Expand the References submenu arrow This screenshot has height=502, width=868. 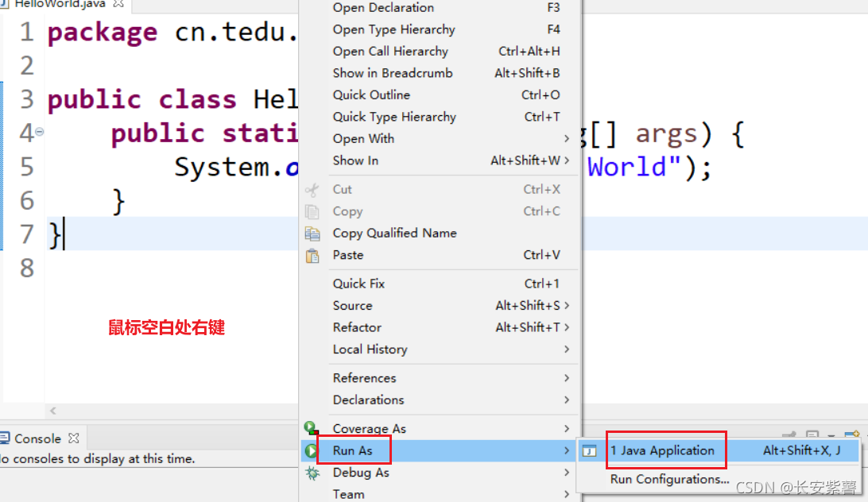(567, 378)
